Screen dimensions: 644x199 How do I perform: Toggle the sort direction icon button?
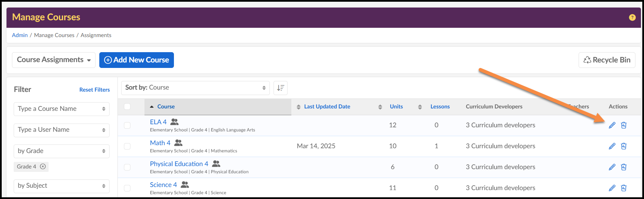click(x=280, y=88)
